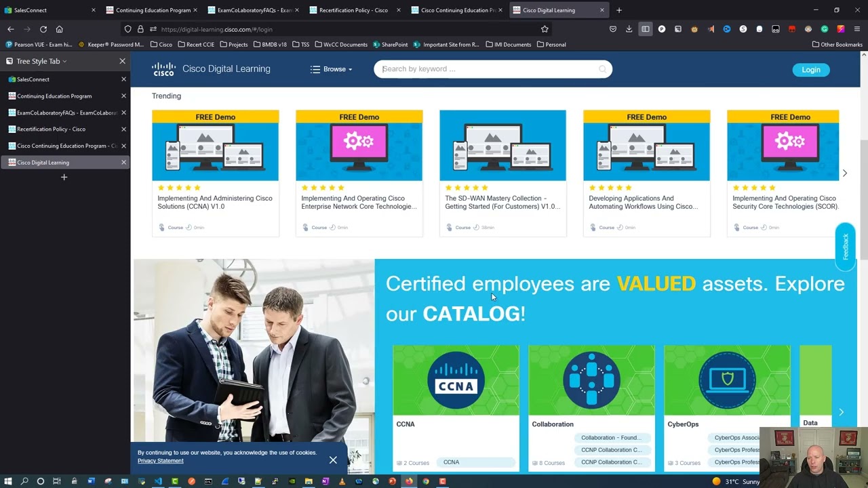Open the Keeper Password Manager bookmark
This screenshot has width=868, height=488.
111,45
